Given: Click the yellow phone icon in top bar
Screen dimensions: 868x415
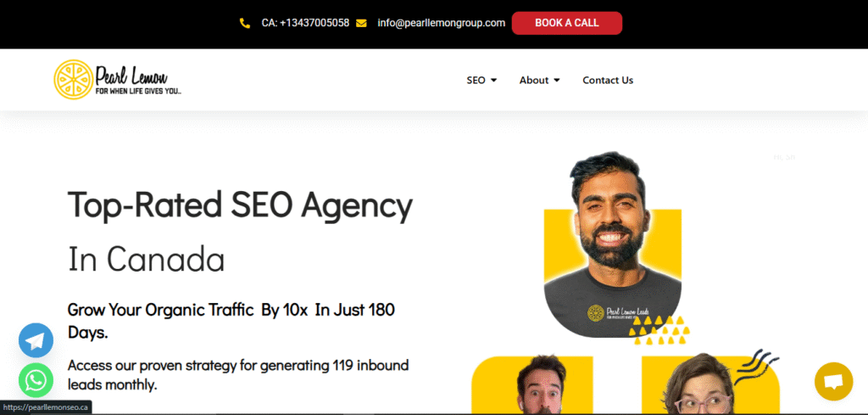Looking at the screenshot, I should pyautogui.click(x=245, y=23).
